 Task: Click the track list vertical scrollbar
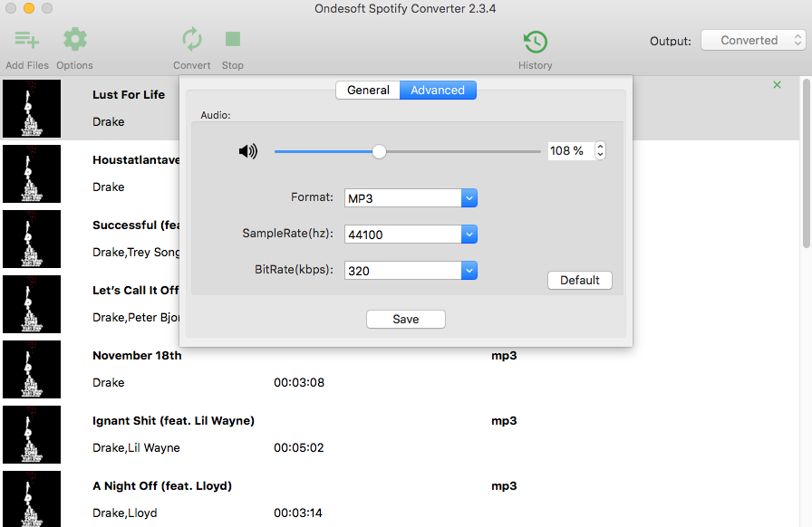pyautogui.click(x=807, y=163)
